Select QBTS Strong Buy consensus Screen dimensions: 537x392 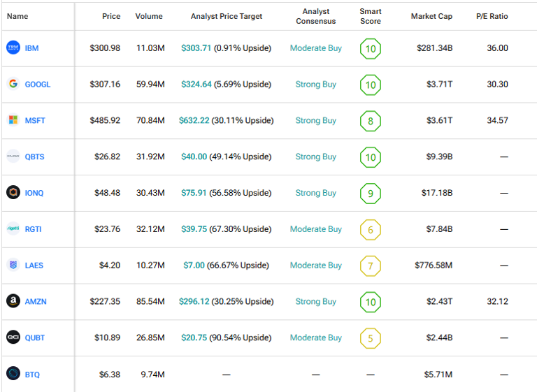315,157
